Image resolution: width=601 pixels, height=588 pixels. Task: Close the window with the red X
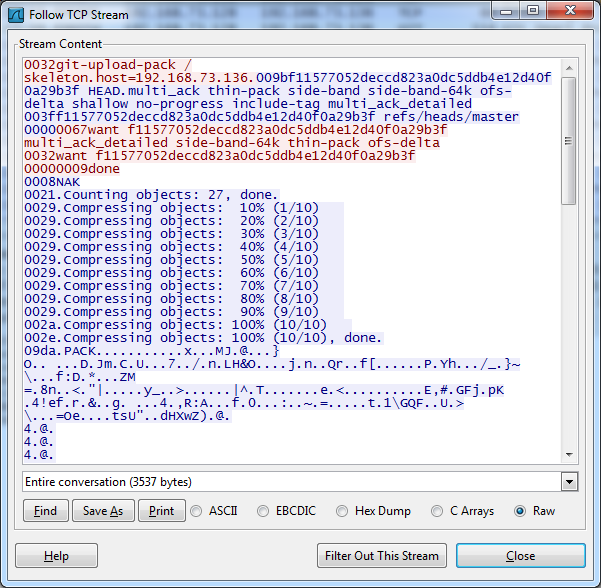click(569, 10)
